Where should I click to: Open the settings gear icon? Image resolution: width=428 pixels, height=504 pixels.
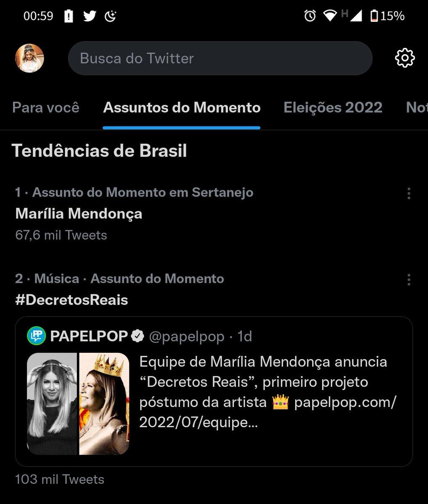(x=405, y=58)
